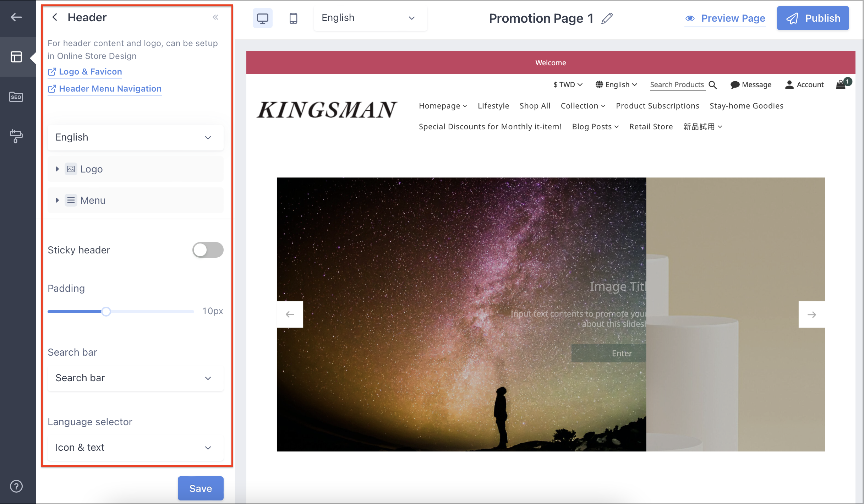Open Special Discounts for Monthly it-item! menu
Screen dimensions: 864x504
tap(490, 127)
